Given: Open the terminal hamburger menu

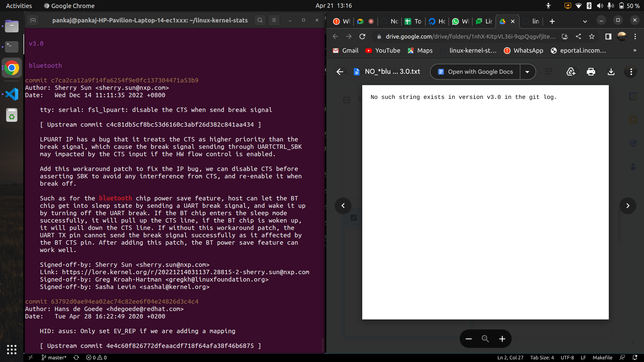Looking at the screenshot, I should tap(274, 20).
